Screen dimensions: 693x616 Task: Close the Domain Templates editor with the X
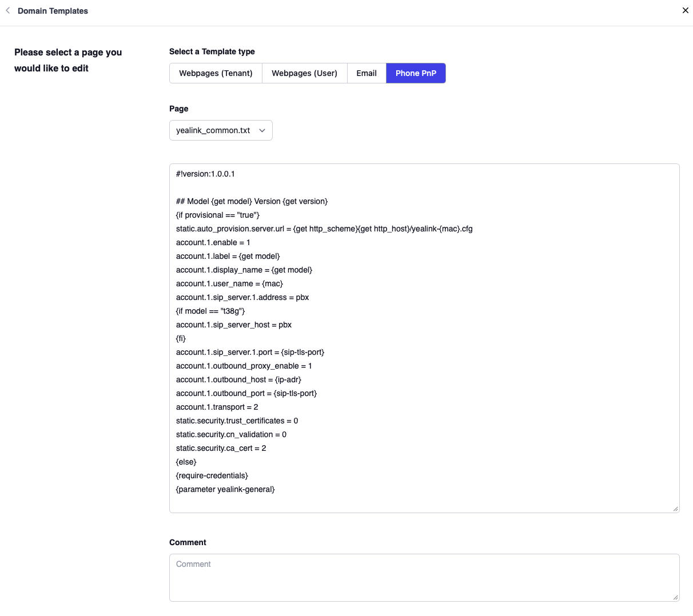(x=685, y=10)
